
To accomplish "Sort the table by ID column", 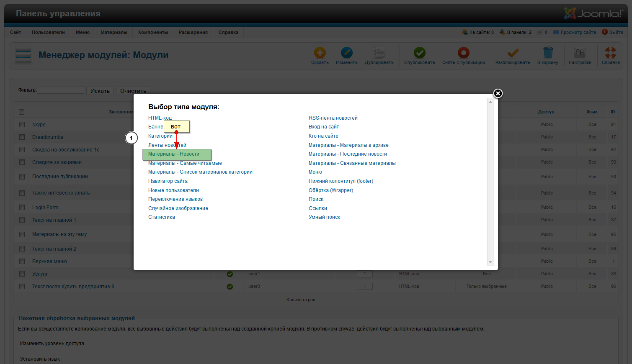I will 613,112.
